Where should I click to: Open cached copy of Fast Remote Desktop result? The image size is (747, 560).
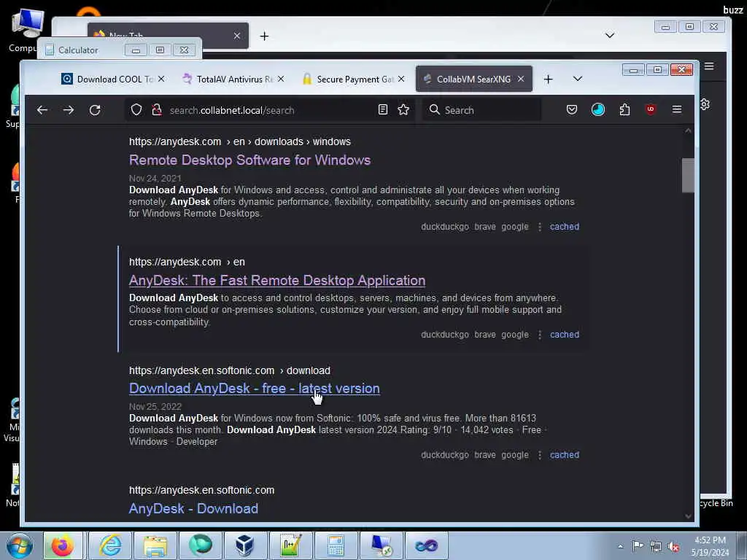point(565,335)
